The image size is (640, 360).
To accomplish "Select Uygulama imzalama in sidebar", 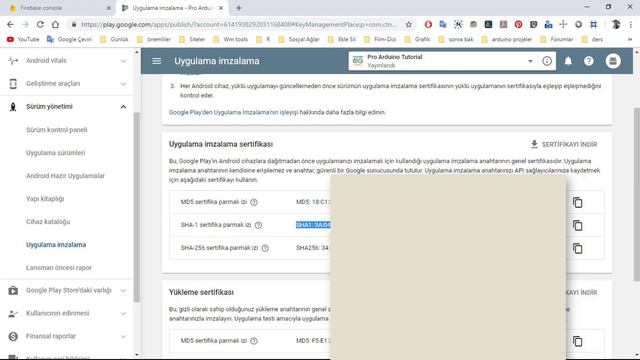I will pos(56,245).
